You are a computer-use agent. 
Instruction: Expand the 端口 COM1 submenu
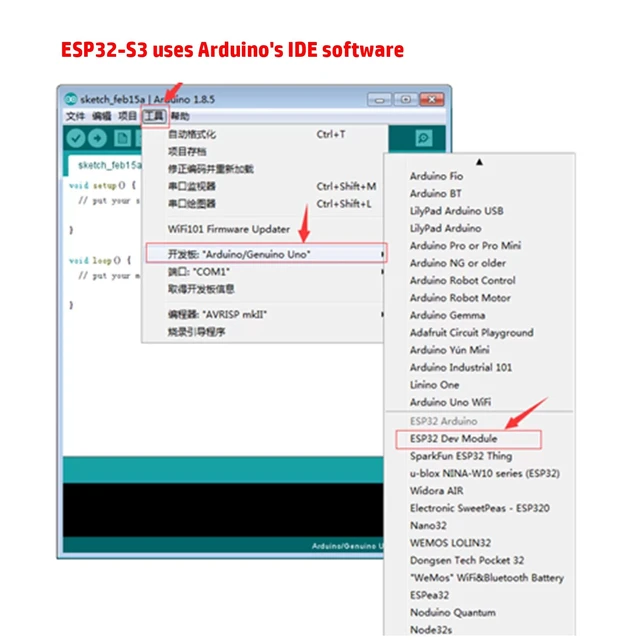263,271
